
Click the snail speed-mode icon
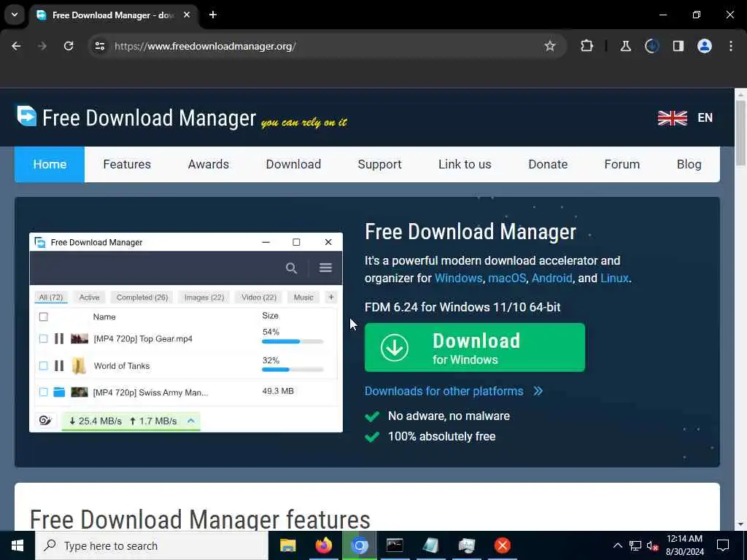[45, 421]
